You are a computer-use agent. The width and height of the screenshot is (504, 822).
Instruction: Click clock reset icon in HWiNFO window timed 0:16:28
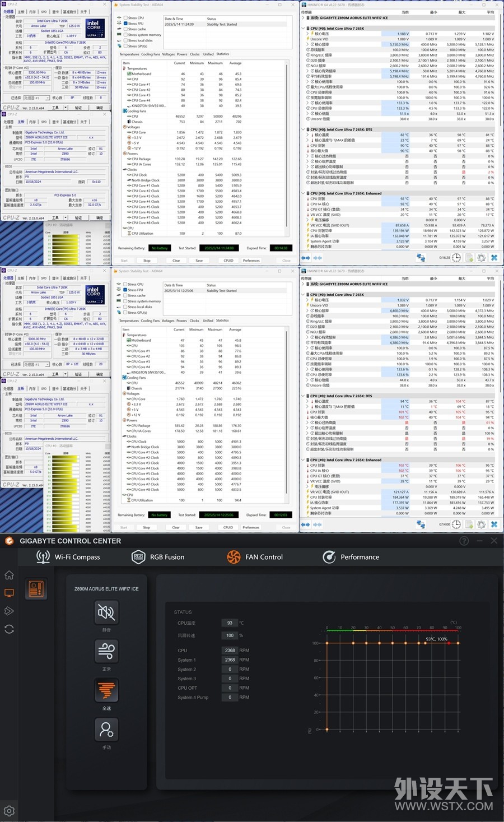coord(456,258)
